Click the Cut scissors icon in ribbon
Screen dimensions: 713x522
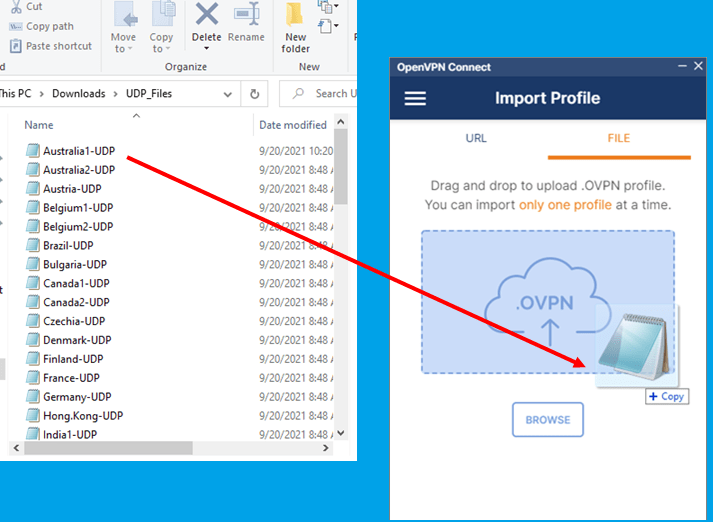16,6
